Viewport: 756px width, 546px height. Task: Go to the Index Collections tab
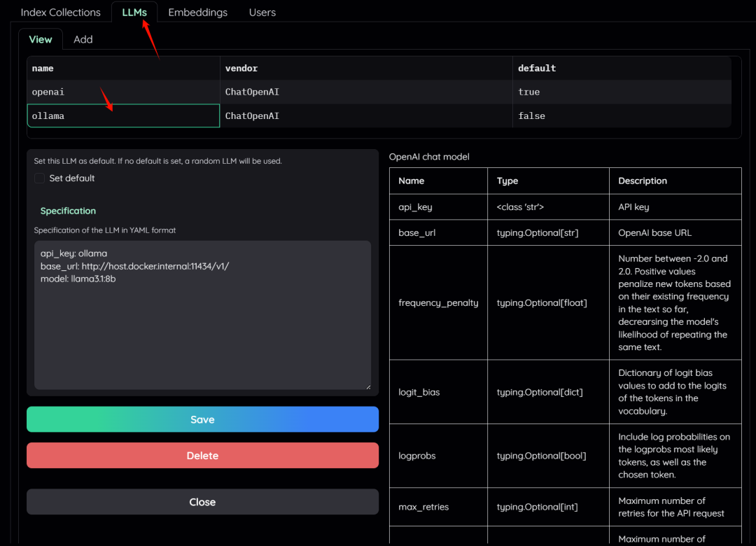(60, 12)
